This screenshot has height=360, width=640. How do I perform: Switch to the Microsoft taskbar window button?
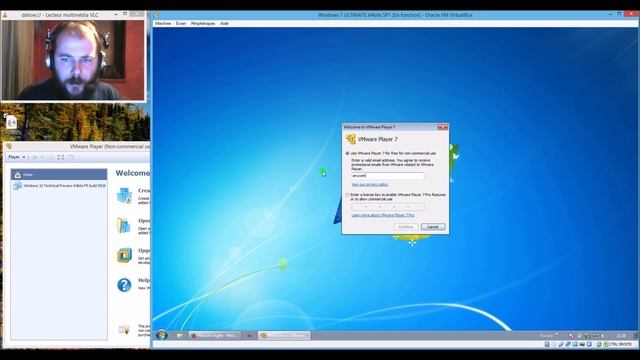coord(215,336)
